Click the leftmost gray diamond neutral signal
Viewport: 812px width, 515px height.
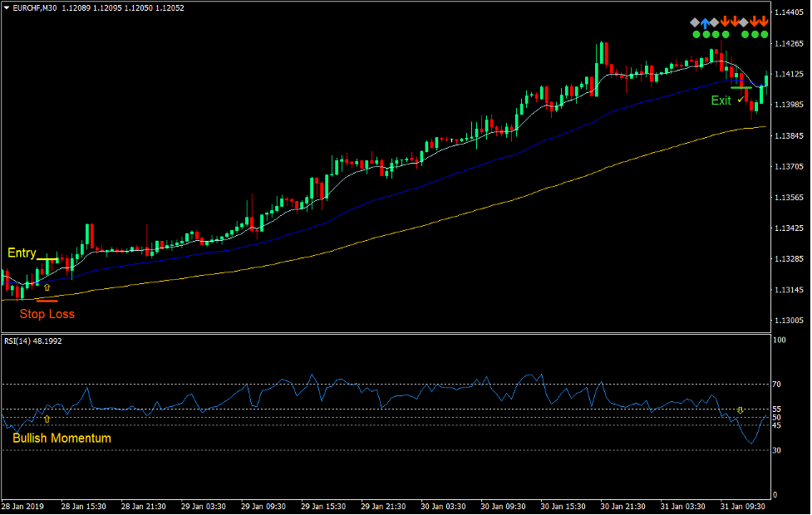695,22
